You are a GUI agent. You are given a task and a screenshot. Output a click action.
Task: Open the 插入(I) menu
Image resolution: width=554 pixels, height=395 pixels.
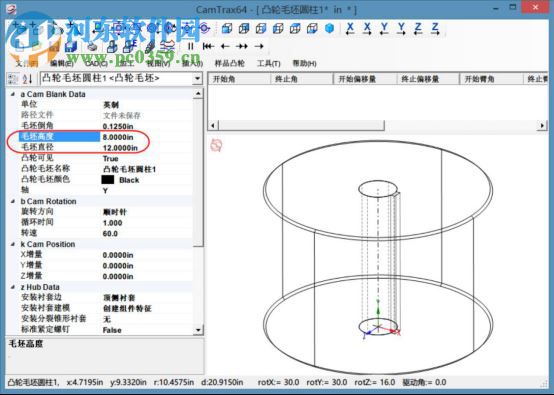(192, 64)
